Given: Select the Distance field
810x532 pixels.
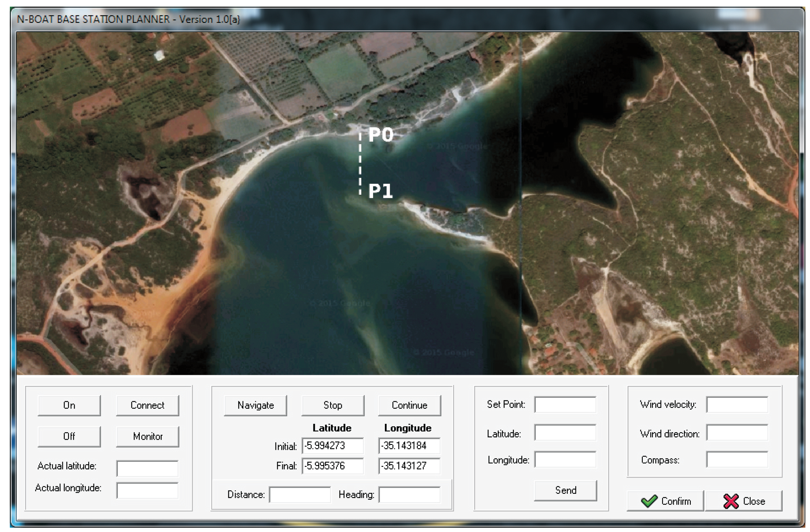Looking at the screenshot, I should (x=300, y=495).
